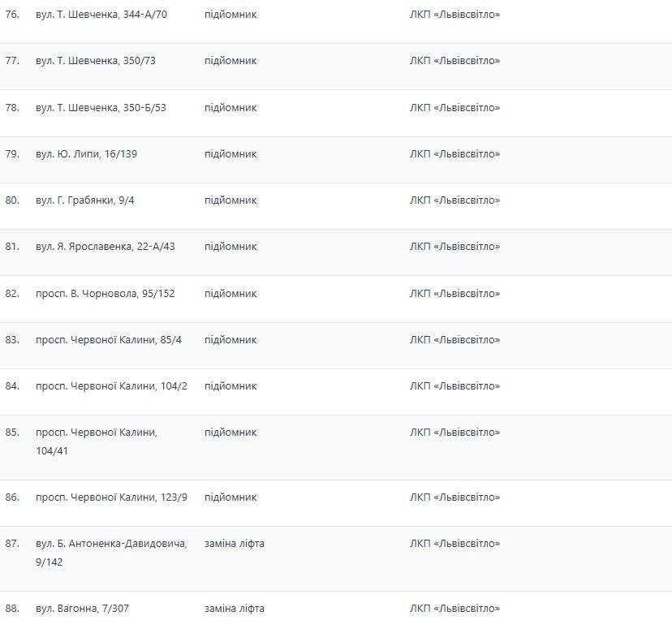Click "заміна ліфта" in row 87
Image resolution: width=672 pixels, height=633 pixels.
[x=235, y=544]
